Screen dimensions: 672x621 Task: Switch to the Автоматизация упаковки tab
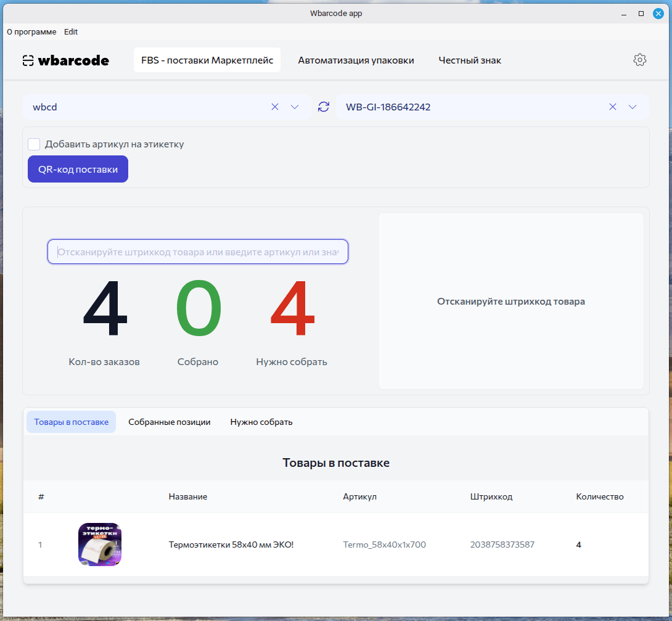[x=356, y=60]
